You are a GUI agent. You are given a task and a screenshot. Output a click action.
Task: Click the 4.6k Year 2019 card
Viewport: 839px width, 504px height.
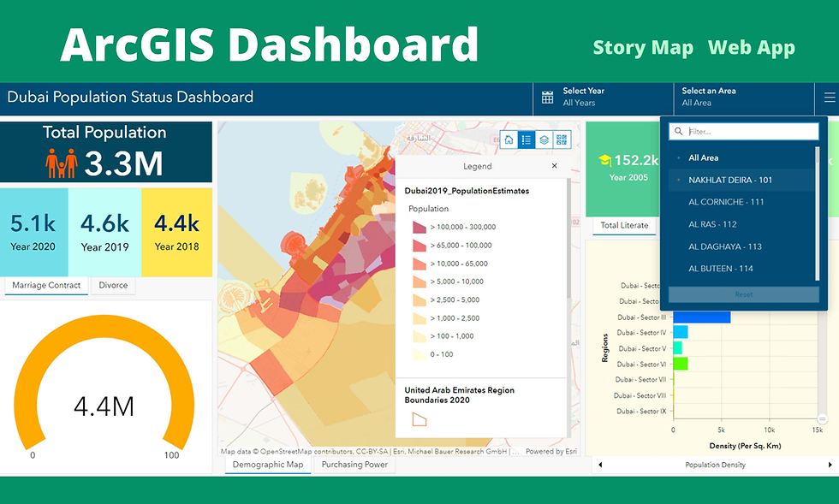(104, 232)
